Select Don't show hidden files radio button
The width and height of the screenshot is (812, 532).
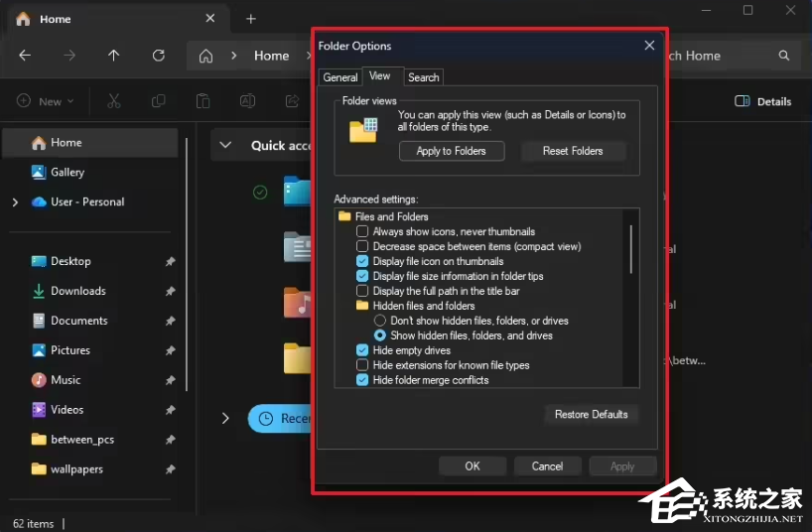tap(380, 321)
